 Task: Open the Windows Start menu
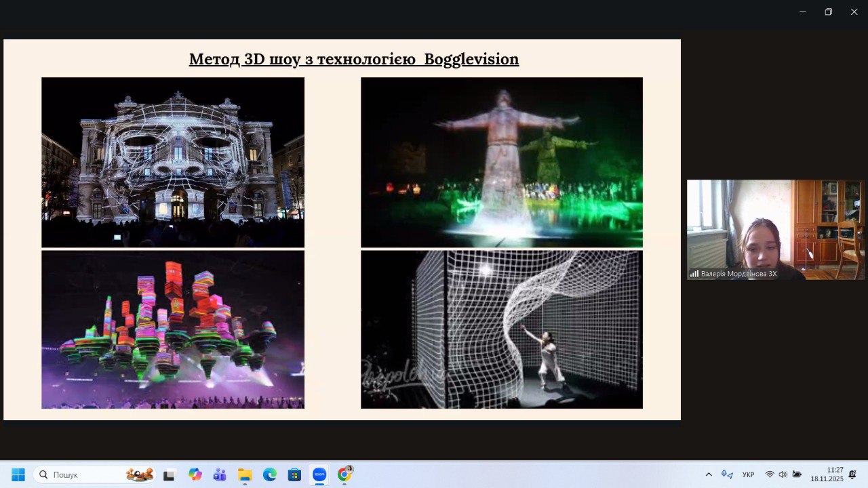tap(18, 474)
